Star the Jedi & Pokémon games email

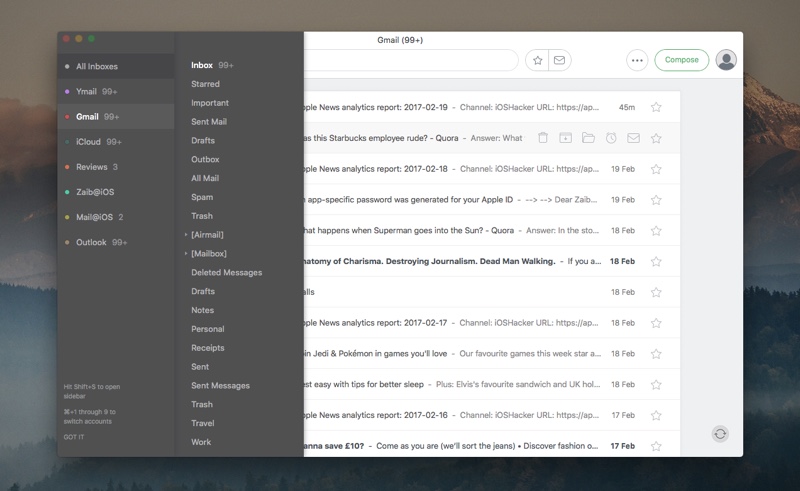point(656,354)
